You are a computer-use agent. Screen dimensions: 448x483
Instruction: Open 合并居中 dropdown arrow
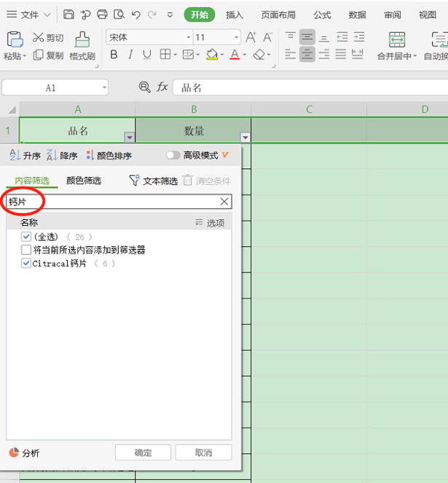[414, 56]
